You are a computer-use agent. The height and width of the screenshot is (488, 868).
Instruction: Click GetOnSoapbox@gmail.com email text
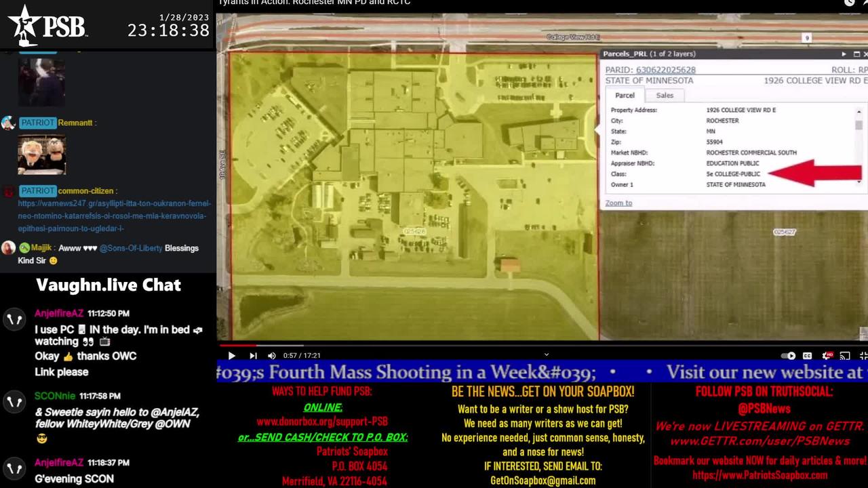tap(542, 481)
